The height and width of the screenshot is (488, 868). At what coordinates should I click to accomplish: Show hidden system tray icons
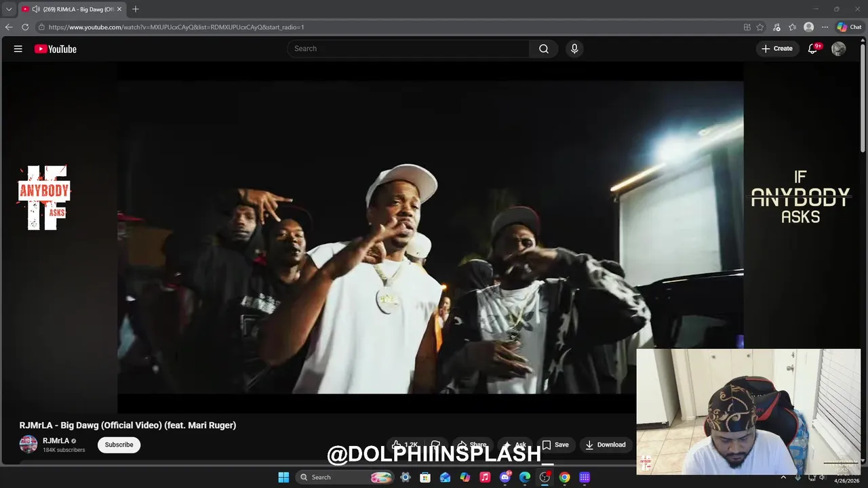point(783,477)
